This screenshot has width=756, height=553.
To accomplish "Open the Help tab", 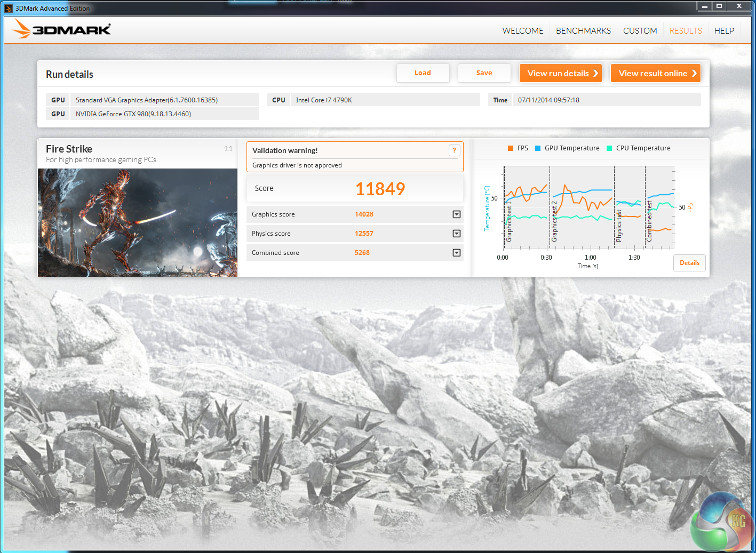I will click(724, 31).
